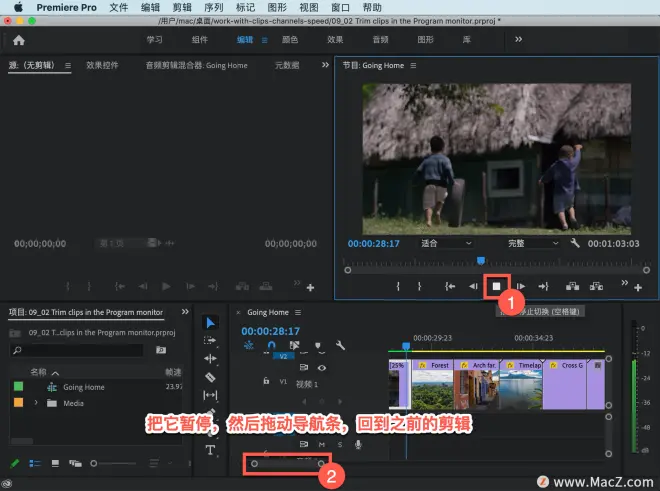Viewport: 660px width, 491px height.
Task: Open the 文件 menu in the menu bar
Action: 119,8
